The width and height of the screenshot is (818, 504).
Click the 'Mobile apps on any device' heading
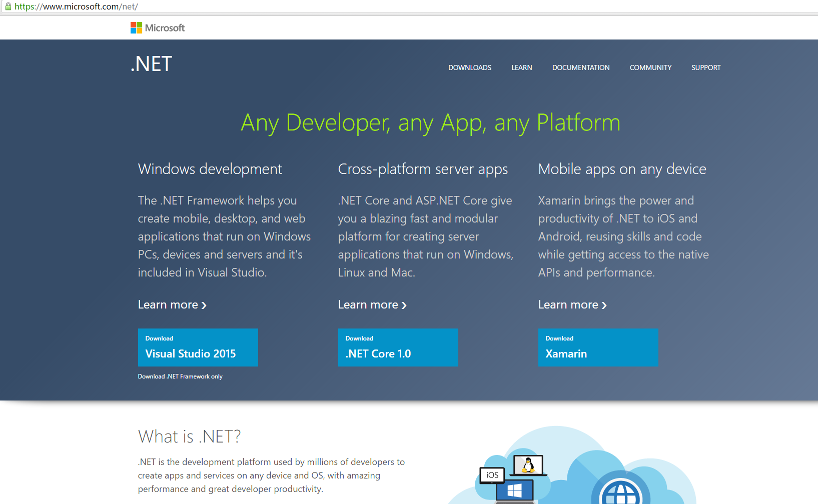(622, 169)
